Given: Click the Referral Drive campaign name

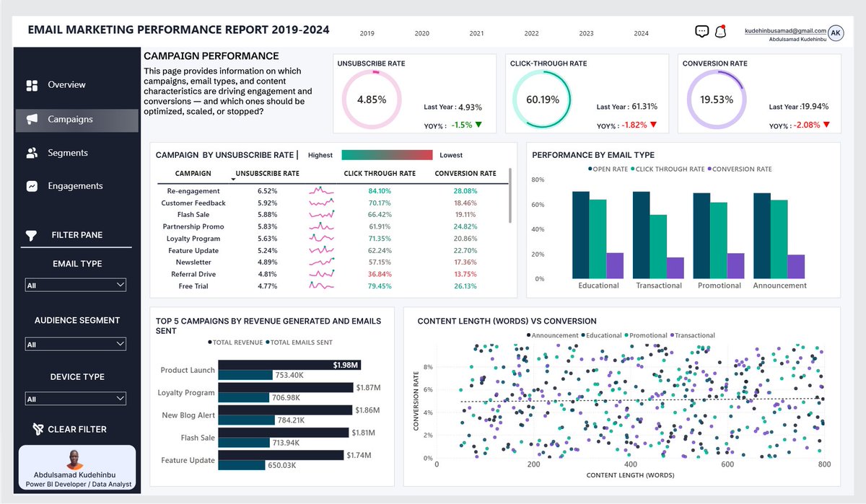Looking at the screenshot, I should click(193, 275).
